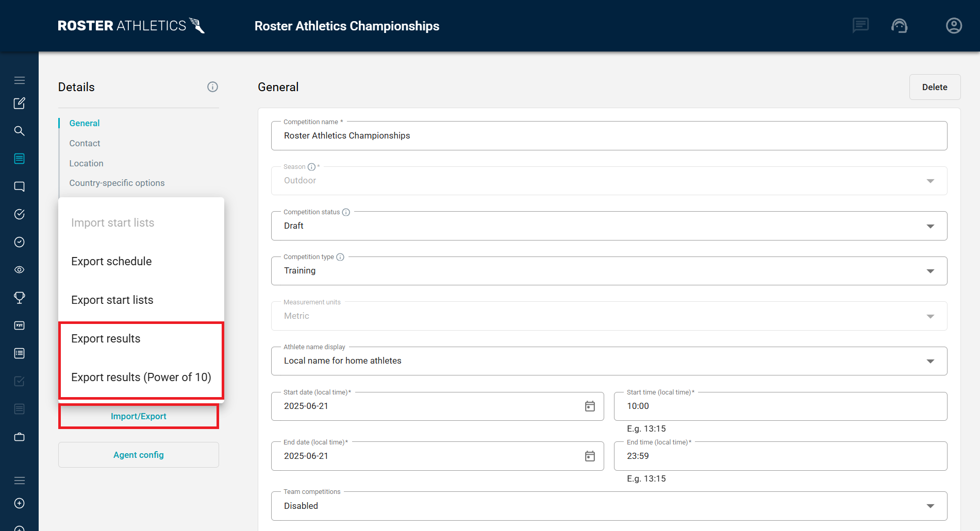Viewport: 980px width, 531px height.
Task: Open the circled checkmark sidebar icon
Action: [20, 214]
